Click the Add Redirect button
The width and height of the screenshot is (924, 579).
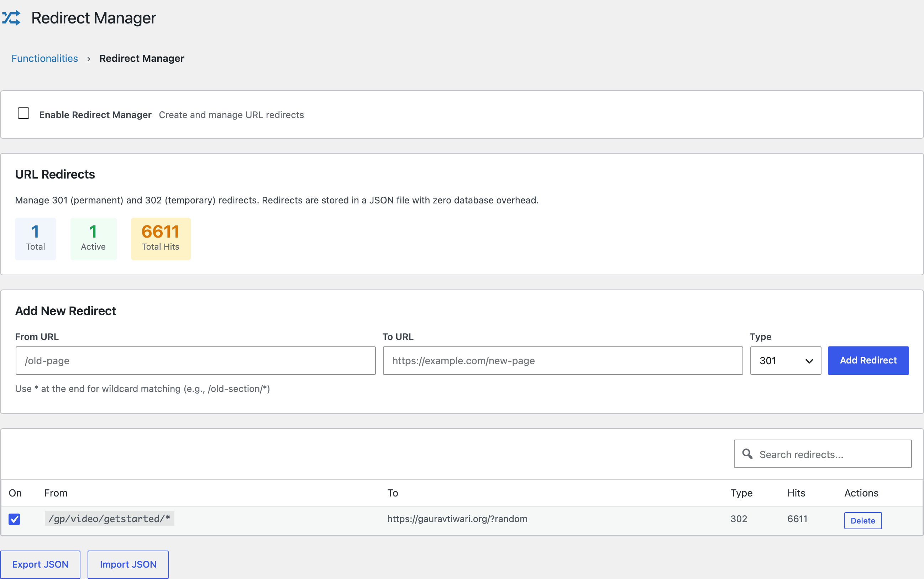868,360
